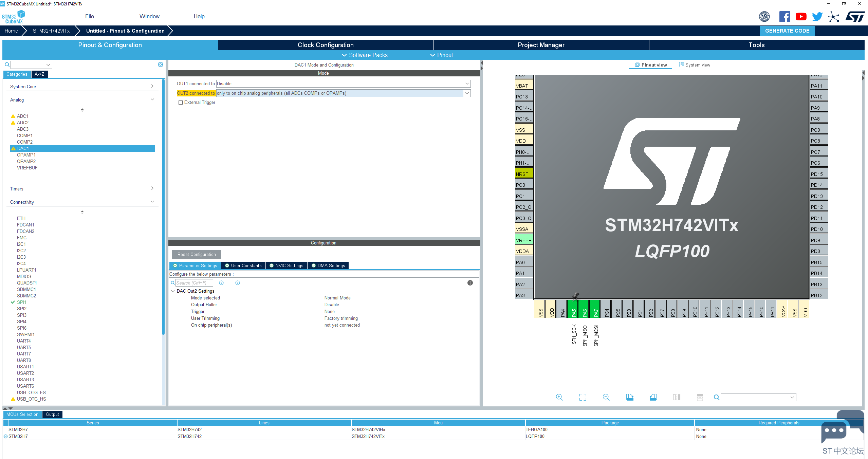The height and width of the screenshot is (459, 868).
Task: Click the GENERATE CODE button
Action: (787, 31)
